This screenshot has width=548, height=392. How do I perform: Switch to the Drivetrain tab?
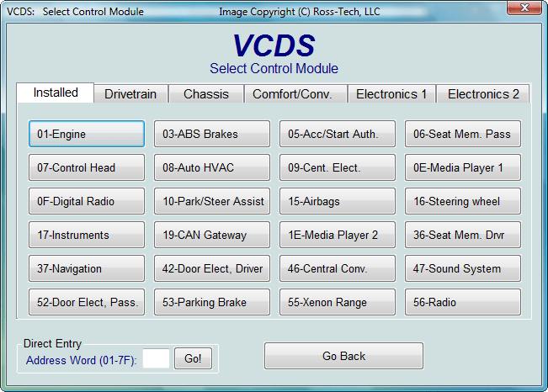130,94
